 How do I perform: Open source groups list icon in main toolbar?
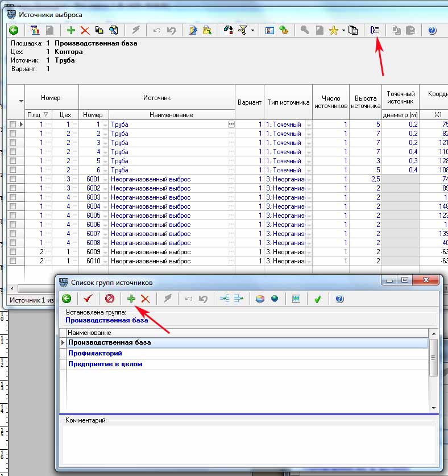(x=374, y=30)
